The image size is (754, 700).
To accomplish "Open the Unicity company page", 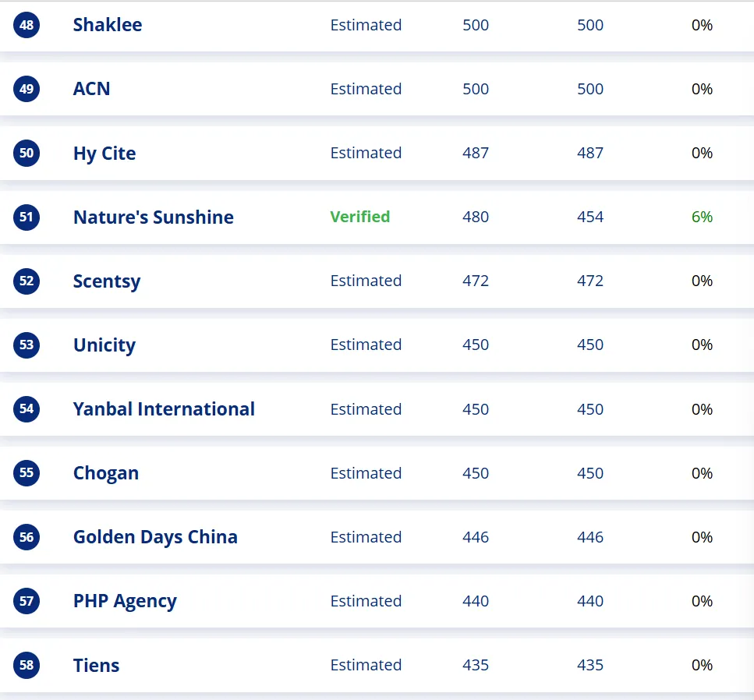I will pyautogui.click(x=104, y=345).
